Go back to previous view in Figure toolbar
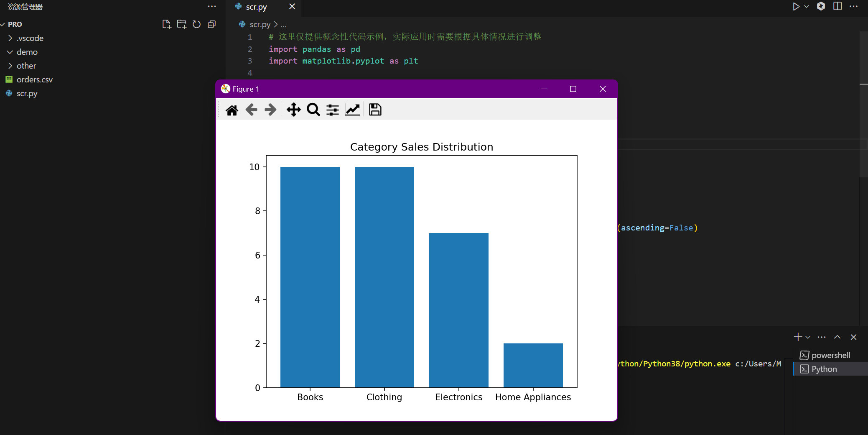The height and width of the screenshot is (435, 868). point(251,110)
